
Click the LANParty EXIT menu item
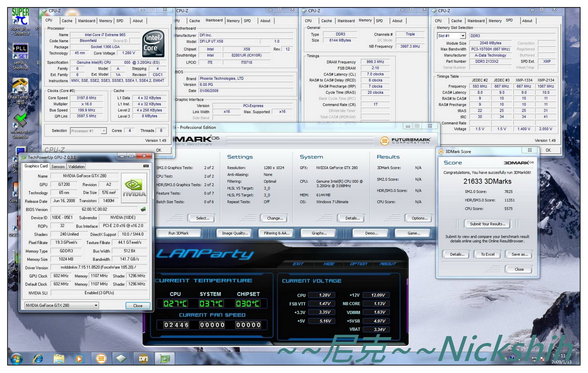[x=298, y=264]
